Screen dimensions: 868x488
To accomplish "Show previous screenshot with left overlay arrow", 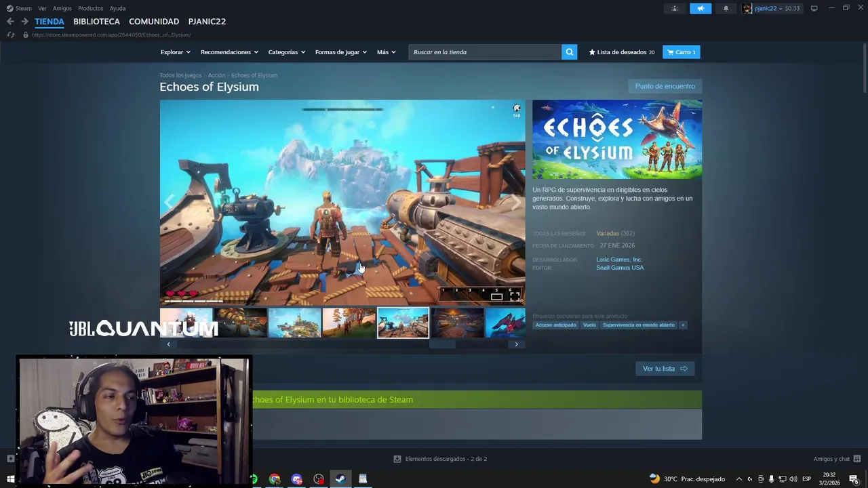I will click(170, 201).
